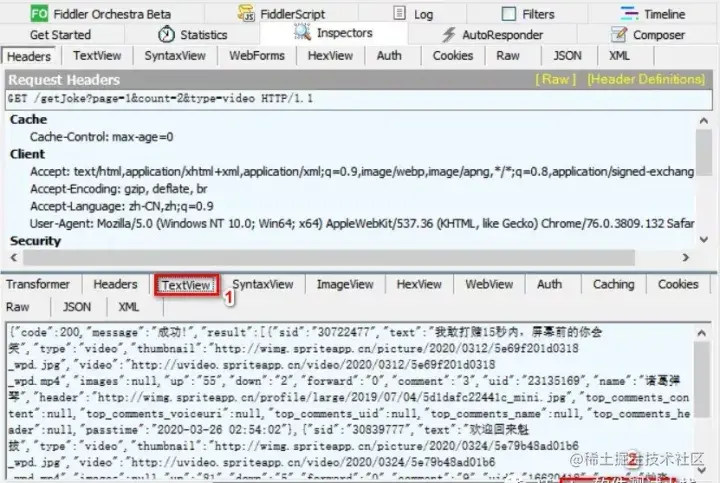The image size is (720, 483).
Task: Open the Fiddler Orchestra Beta tab
Action: (101, 14)
